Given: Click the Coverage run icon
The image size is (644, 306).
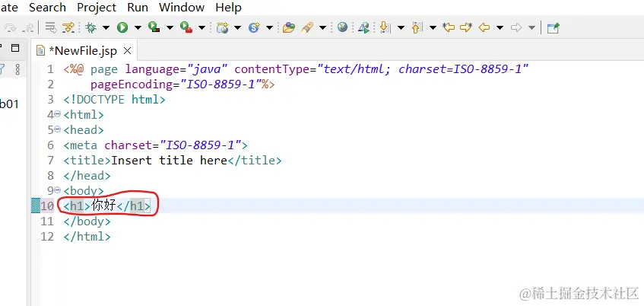Looking at the screenshot, I should [154, 27].
